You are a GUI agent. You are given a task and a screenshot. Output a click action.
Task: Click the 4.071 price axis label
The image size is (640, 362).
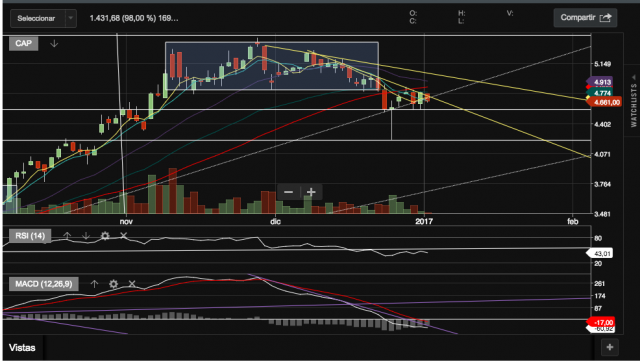click(603, 154)
